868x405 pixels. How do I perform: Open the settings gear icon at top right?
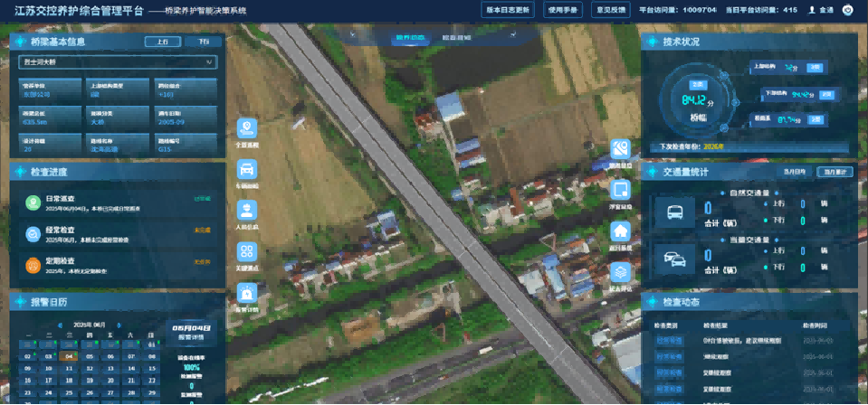pyautogui.click(x=848, y=10)
